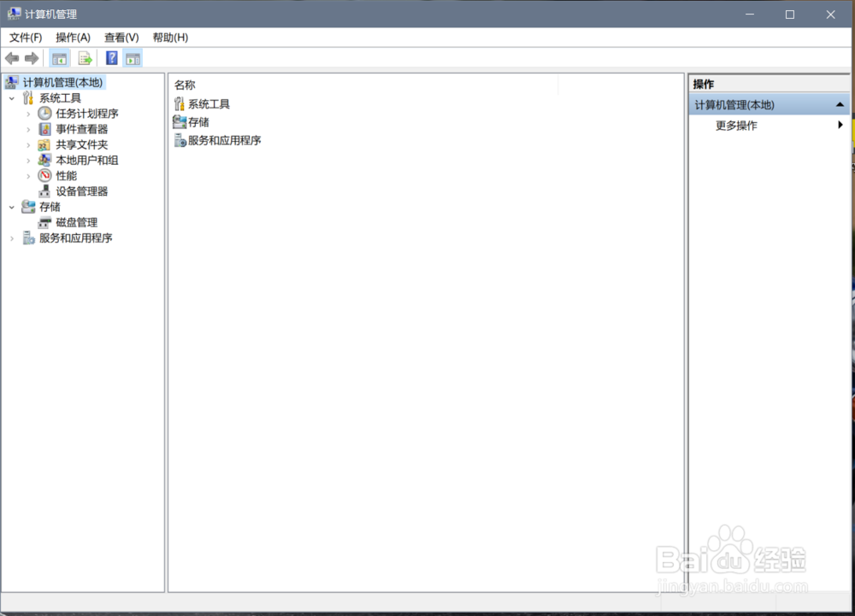Maximize the 计算机管理 window
855x616 pixels.
point(789,15)
